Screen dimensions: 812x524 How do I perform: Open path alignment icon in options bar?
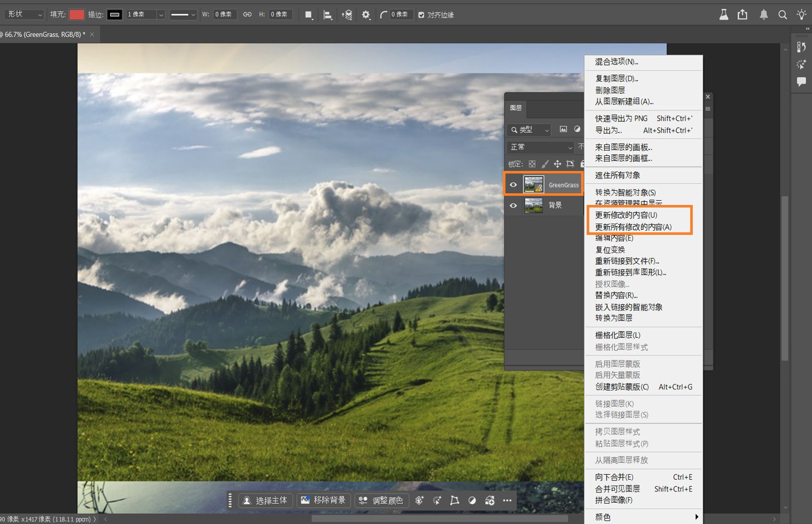(x=328, y=15)
